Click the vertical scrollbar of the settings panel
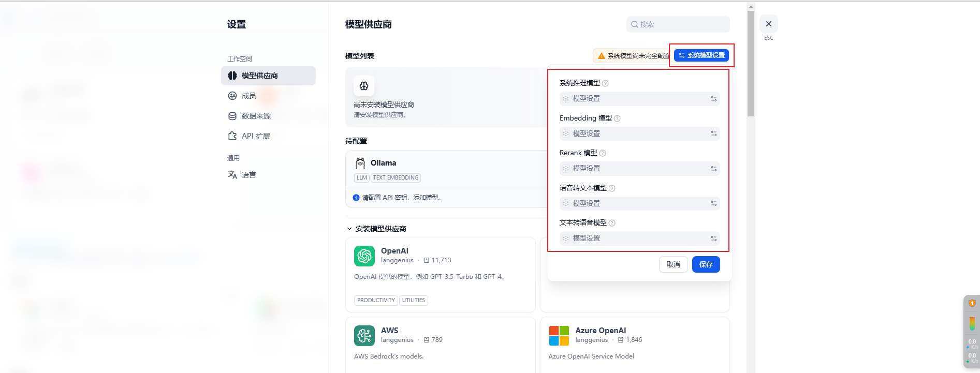 pos(751,64)
